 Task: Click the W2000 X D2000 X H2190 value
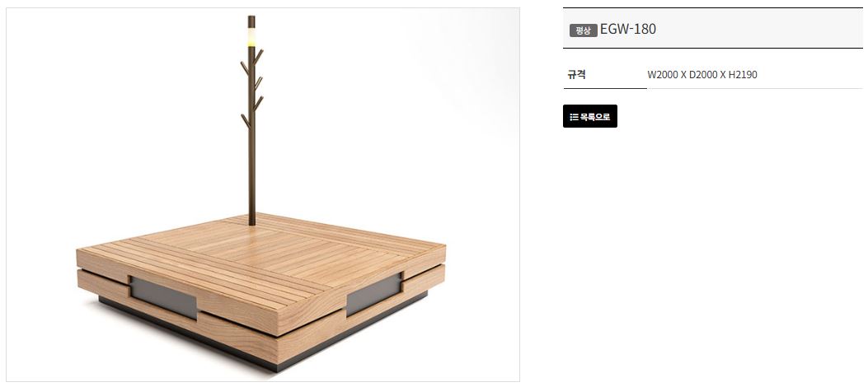pyautogui.click(x=702, y=75)
